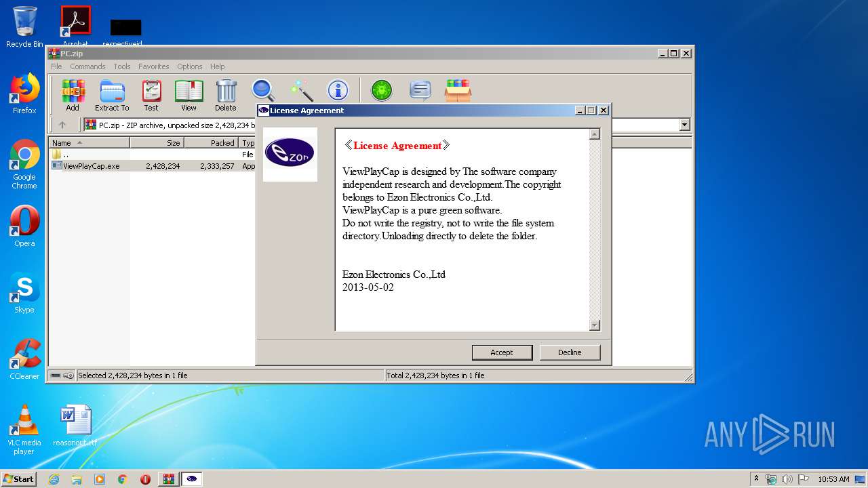Go up one folder with arrow icon

pyautogui.click(x=62, y=125)
